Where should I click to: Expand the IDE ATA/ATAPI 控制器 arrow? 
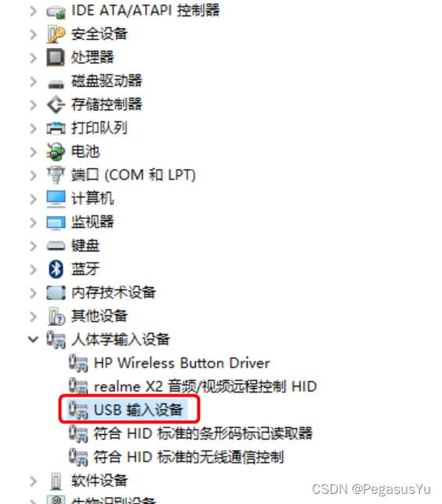pos(33,11)
